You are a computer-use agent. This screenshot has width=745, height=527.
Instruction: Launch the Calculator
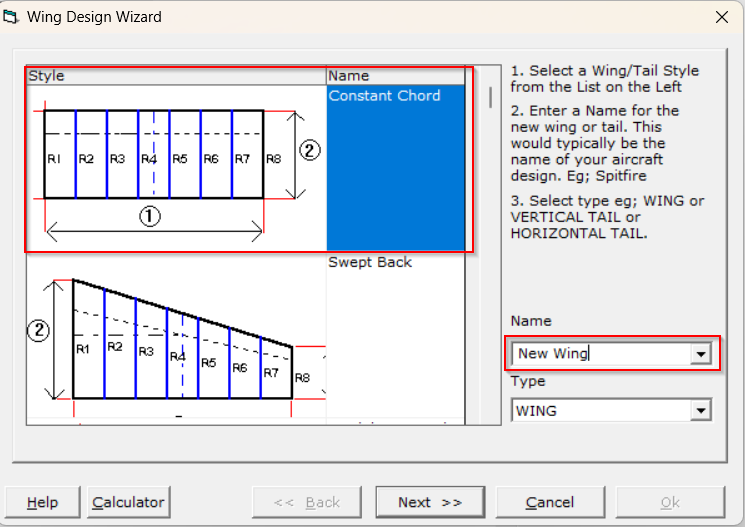point(128,502)
